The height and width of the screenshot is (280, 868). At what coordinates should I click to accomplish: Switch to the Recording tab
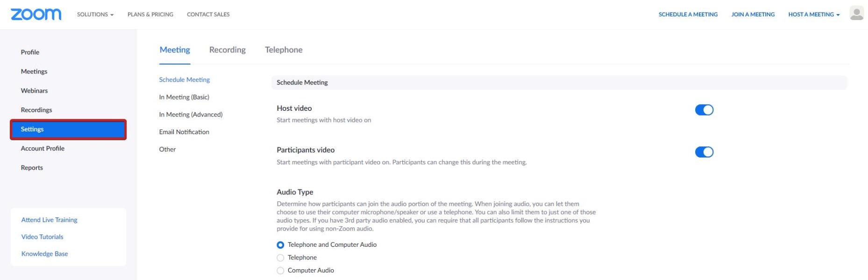[228, 50]
